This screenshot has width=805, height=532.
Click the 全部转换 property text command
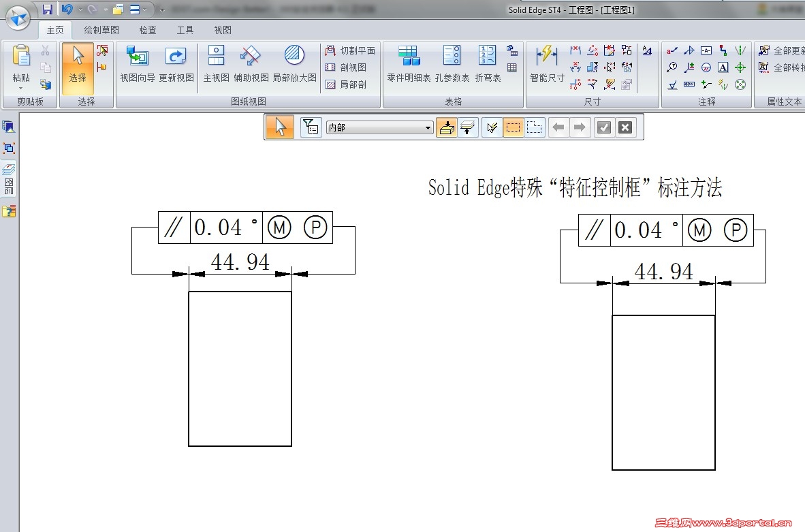tap(781, 67)
